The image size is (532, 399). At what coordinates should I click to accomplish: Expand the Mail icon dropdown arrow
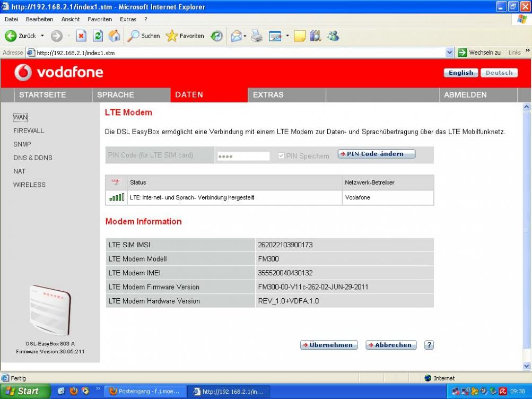[x=245, y=36]
